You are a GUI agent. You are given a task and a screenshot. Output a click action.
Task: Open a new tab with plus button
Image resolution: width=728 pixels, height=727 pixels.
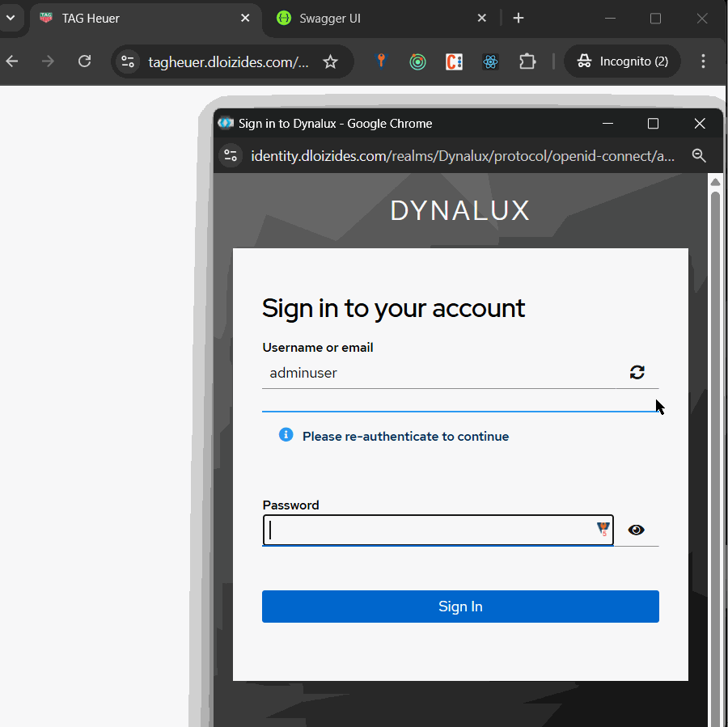click(x=518, y=18)
